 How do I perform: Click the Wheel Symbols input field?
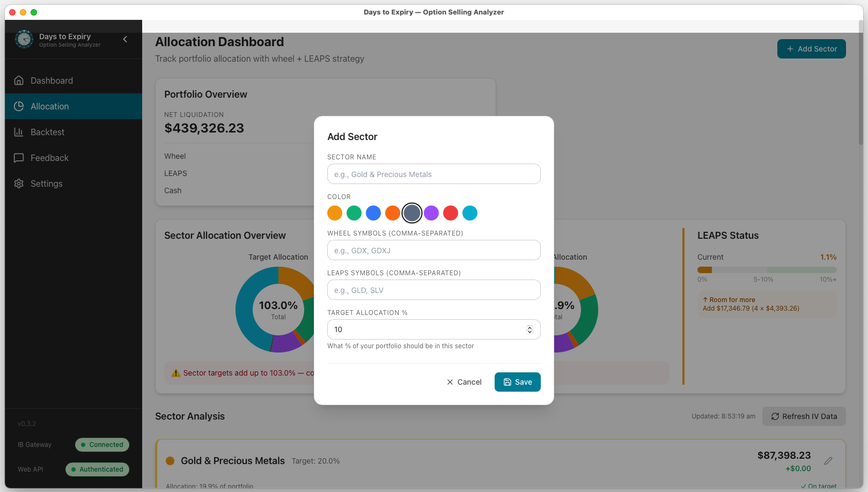433,251
